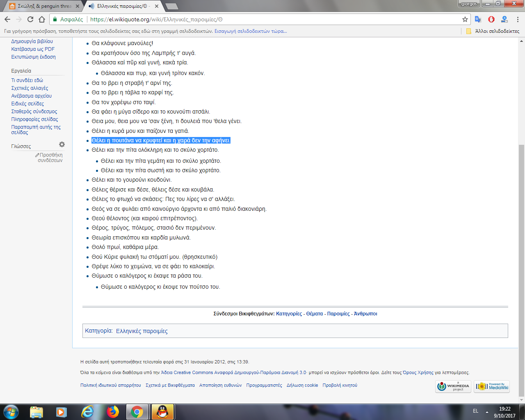525x420 pixels.
Task: Open Internet Explorer from the taskbar
Action: coord(87,411)
